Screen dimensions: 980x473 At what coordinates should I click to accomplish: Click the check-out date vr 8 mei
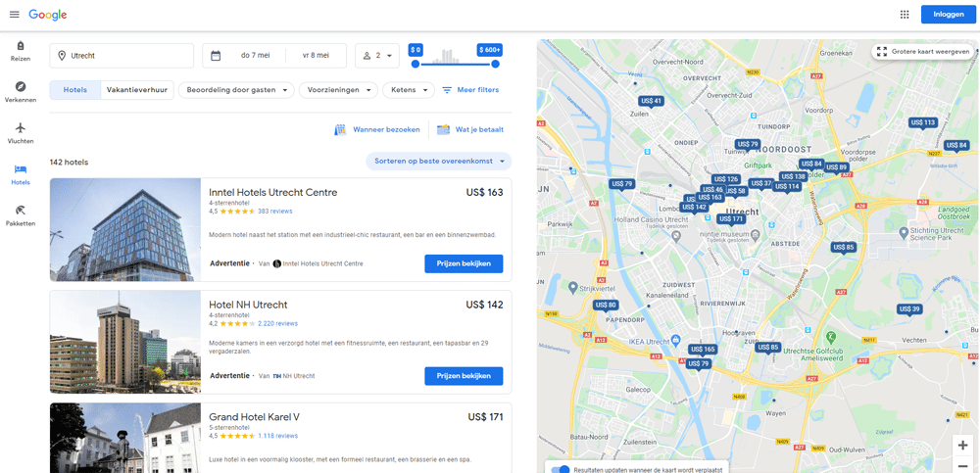click(316, 56)
